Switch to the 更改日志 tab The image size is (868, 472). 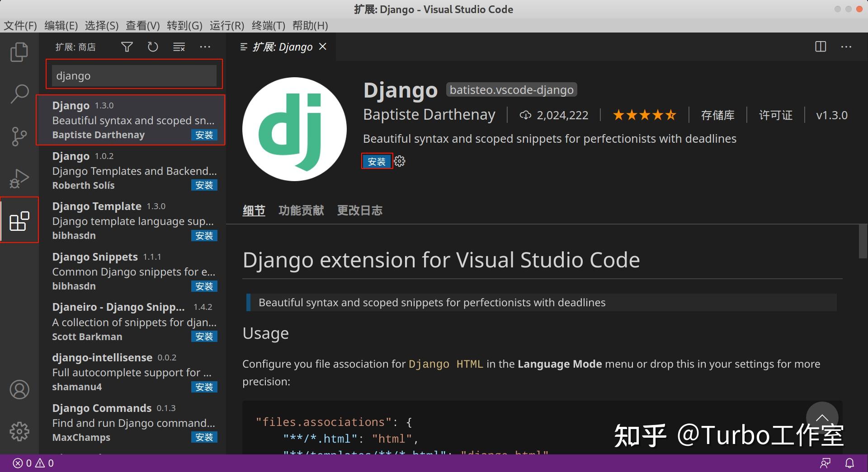pyautogui.click(x=359, y=210)
